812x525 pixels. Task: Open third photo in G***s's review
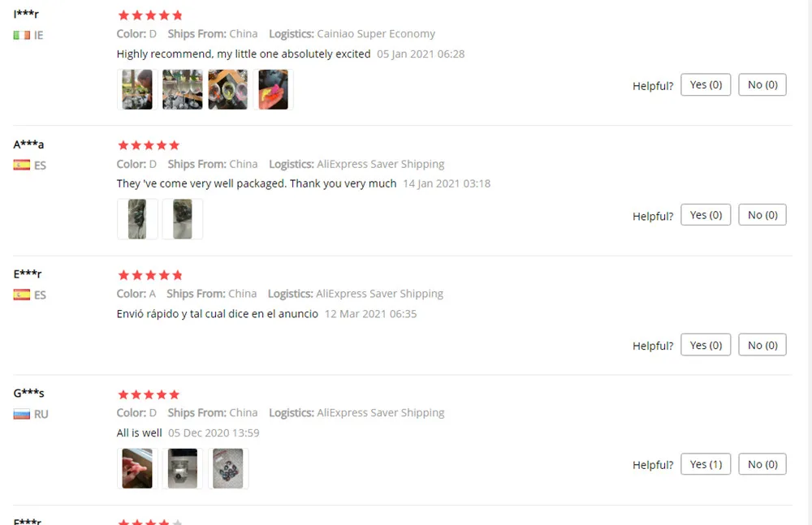pyautogui.click(x=228, y=468)
